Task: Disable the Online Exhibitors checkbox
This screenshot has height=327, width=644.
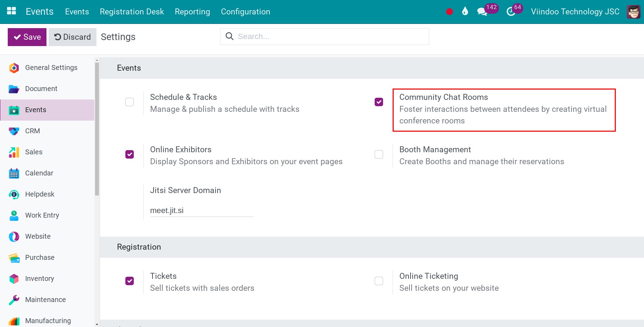Action: [x=130, y=154]
